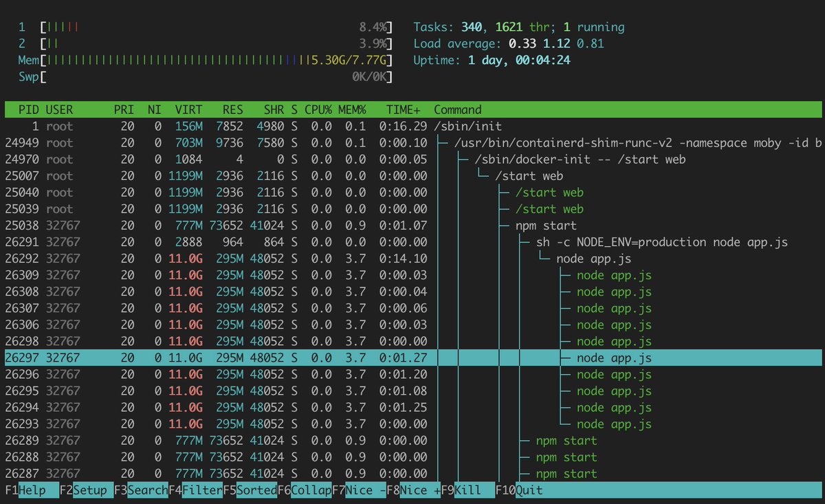Image resolution: width=825 pixels, height=504 pixels.
Task: Sort by the USER column header
Action: (x=60, y=109)
